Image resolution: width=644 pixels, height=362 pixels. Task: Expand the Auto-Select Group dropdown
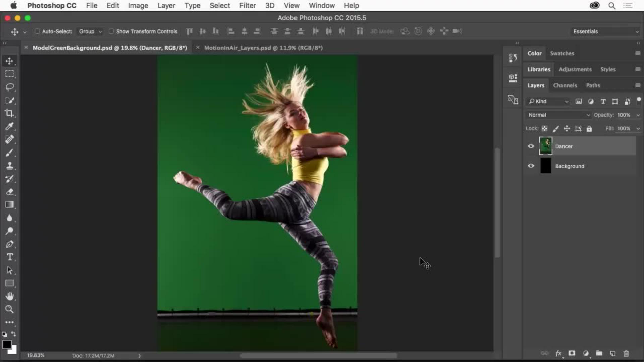pos(90,31)
